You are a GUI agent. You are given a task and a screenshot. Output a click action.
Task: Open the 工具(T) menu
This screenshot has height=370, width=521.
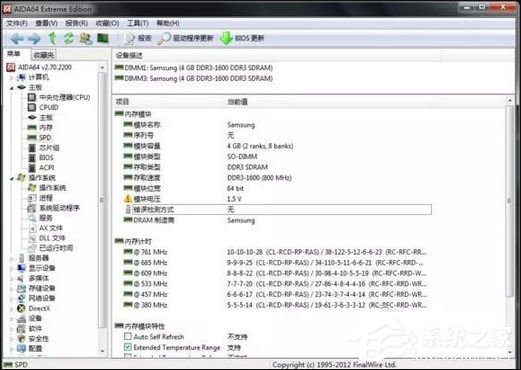(x=138, y=23)
